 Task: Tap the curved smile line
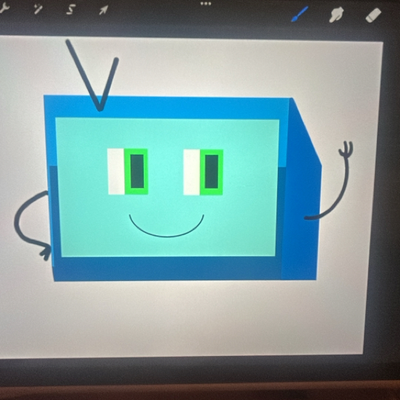[166, 230]
